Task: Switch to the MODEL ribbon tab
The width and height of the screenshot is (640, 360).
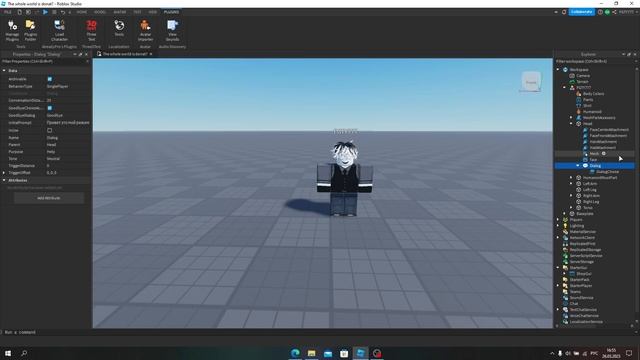Action: click(100, 12)
